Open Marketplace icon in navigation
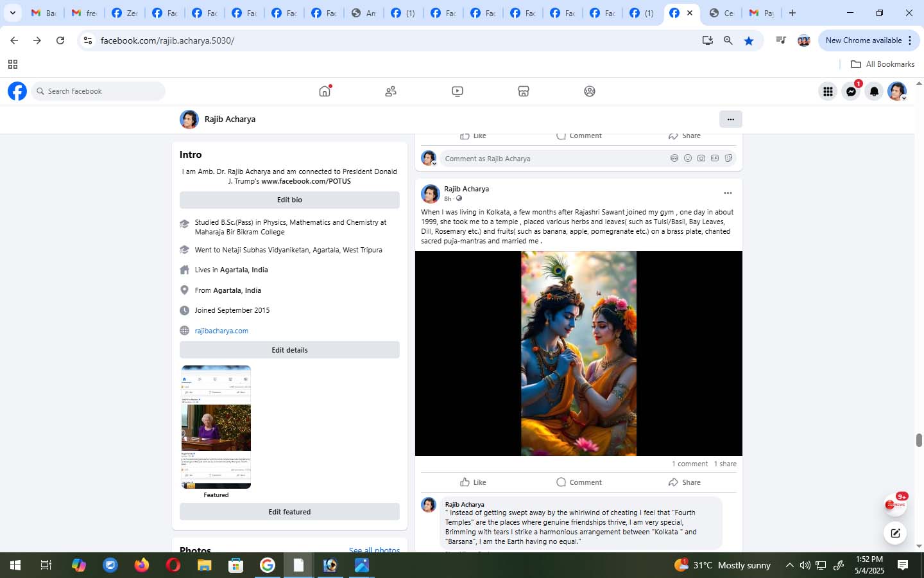Viewport: 924px width, 578px height. click(524, 91)
